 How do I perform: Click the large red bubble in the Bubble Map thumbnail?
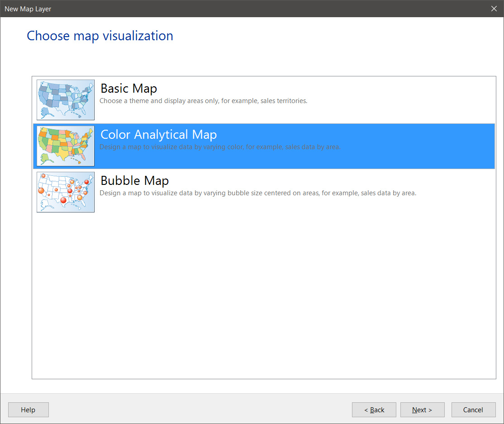tap(63, 200)
